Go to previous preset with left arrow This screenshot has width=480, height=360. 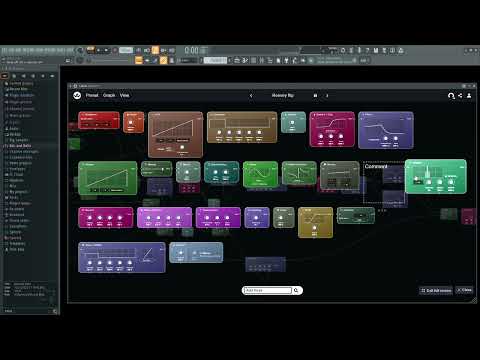coord(251,96)
